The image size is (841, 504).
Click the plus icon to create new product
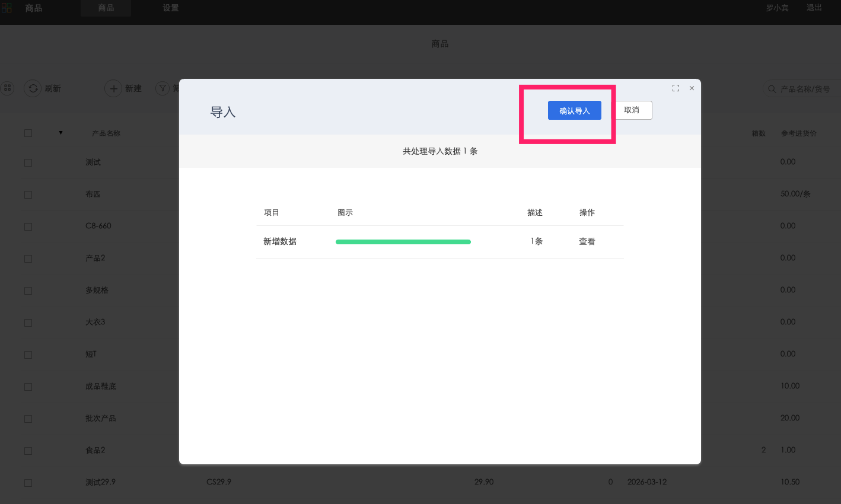[x=113, y=88]
